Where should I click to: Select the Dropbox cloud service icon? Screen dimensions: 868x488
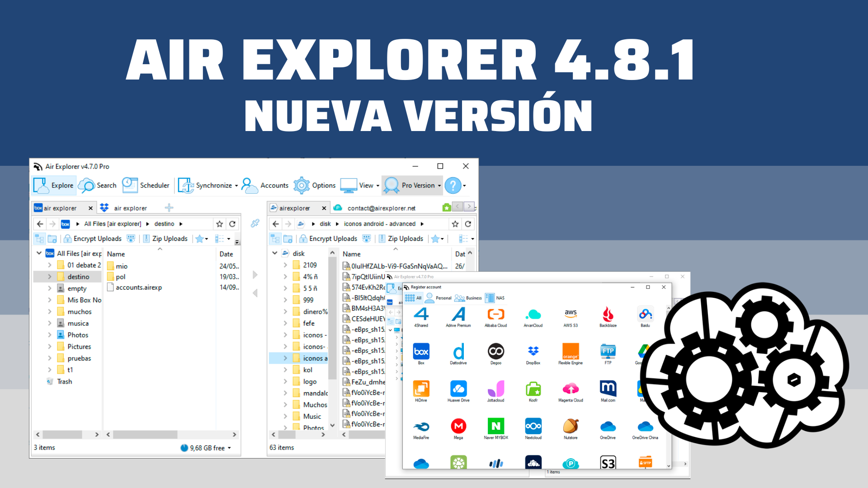533,352
